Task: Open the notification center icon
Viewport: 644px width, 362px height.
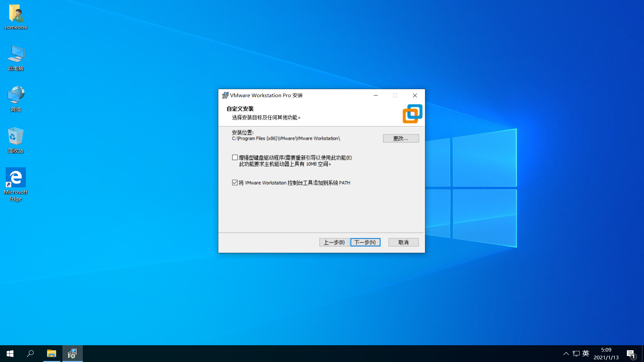Action: [x=631, y=354]
